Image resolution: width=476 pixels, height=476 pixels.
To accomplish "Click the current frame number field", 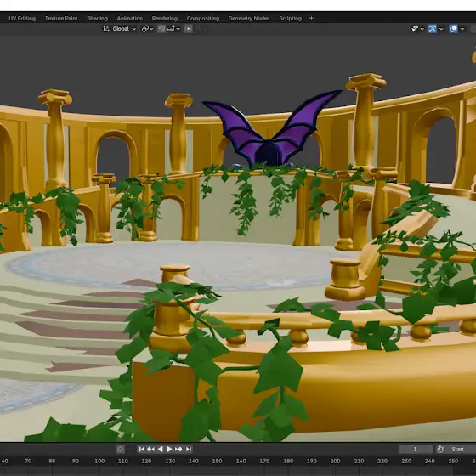I will coord(416,449).
